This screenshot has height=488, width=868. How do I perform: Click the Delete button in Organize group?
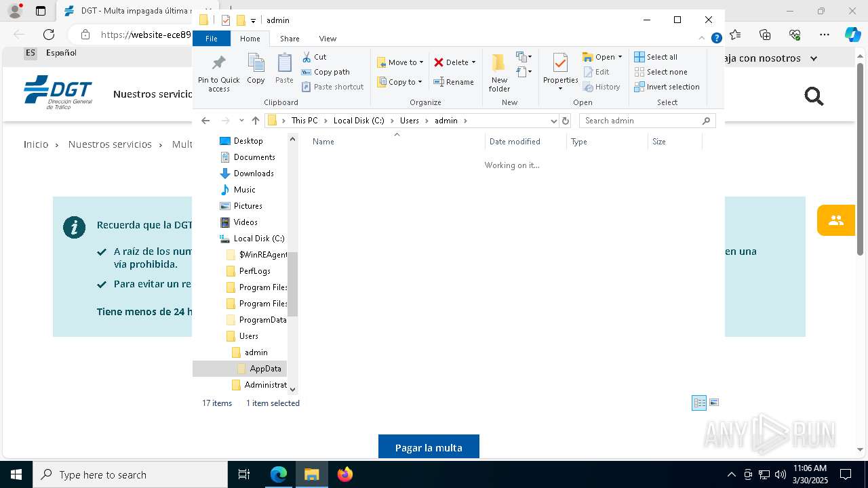click(x=452, y=62)
